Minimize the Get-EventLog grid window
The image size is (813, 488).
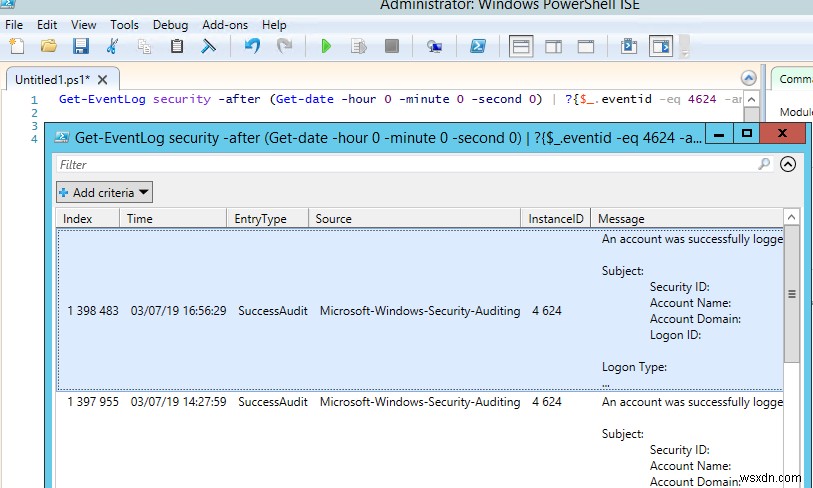(719, 134)
